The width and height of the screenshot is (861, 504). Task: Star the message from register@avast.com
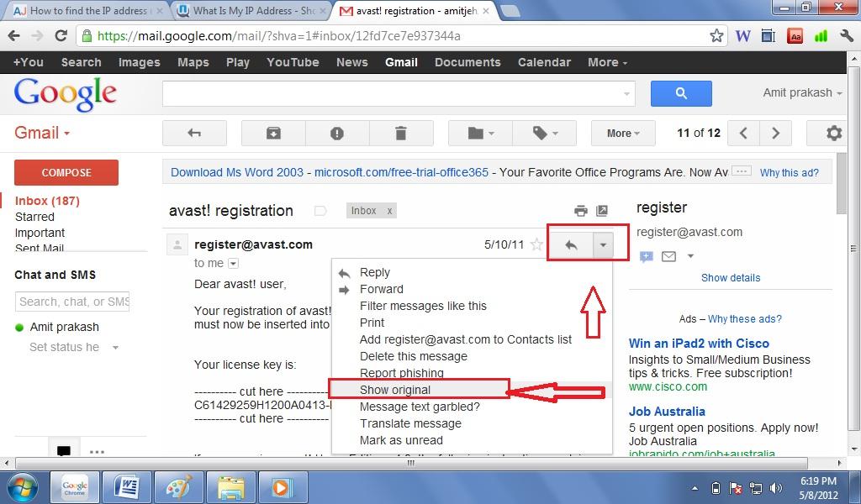coord(537,244)
